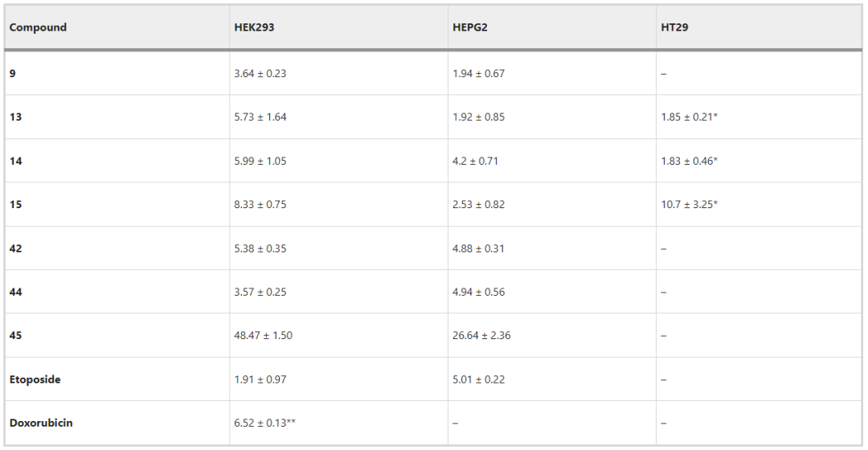The image size is (868, 450).
Task: Select the 26.64 ± 2.36 value
Action: pos(481,335)
